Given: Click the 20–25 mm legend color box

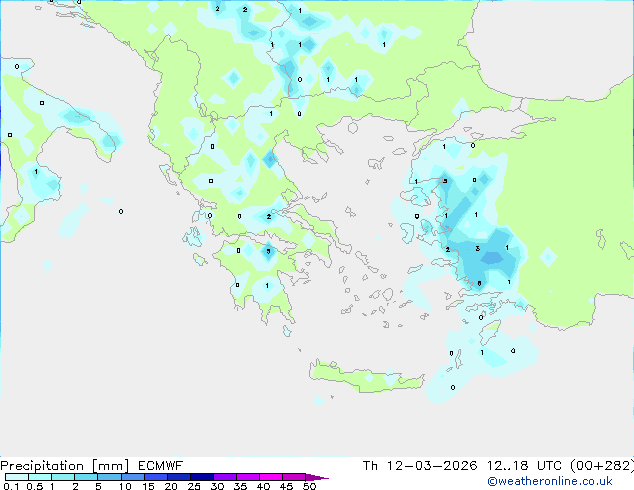Looking at the screenshot, I should point(179,477).
